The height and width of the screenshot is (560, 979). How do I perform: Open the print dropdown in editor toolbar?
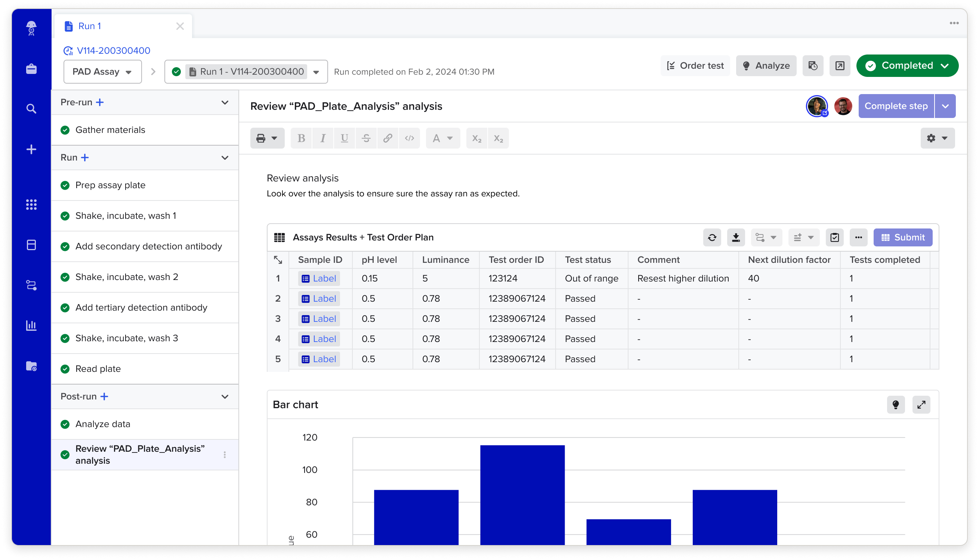(x=267, y=138)
